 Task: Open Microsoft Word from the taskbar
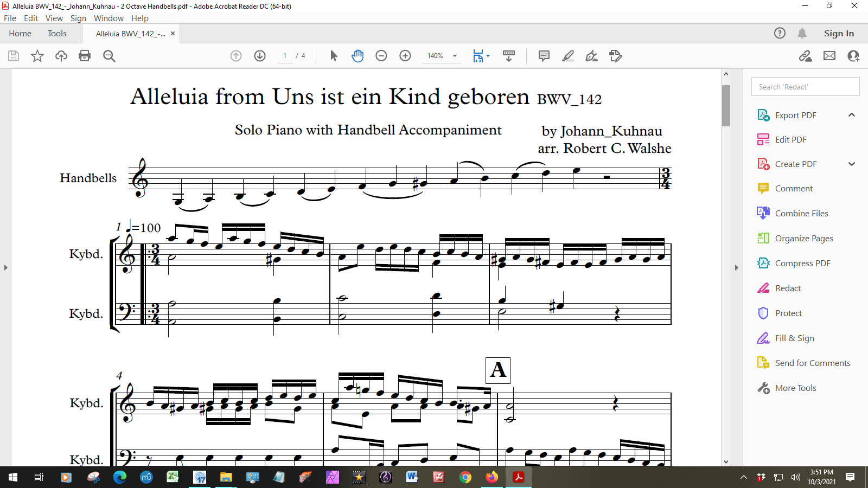point(412,477)
